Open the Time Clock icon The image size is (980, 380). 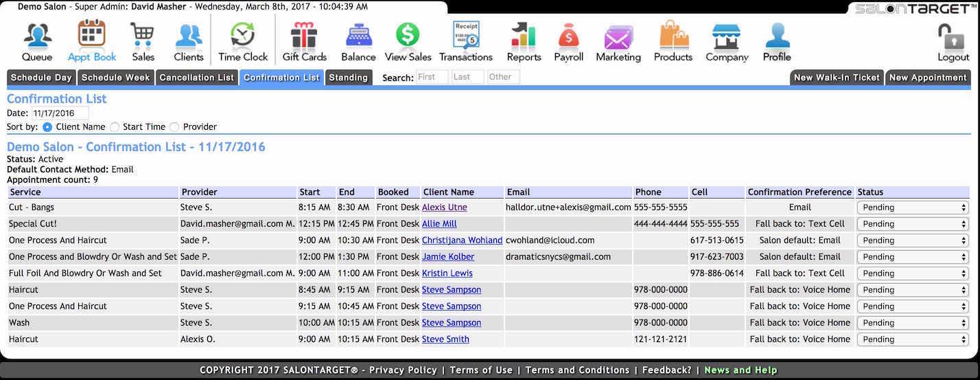click(x=243, y=36)
